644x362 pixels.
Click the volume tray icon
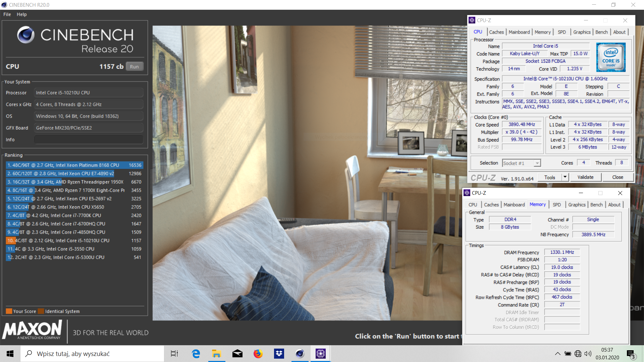588,354
